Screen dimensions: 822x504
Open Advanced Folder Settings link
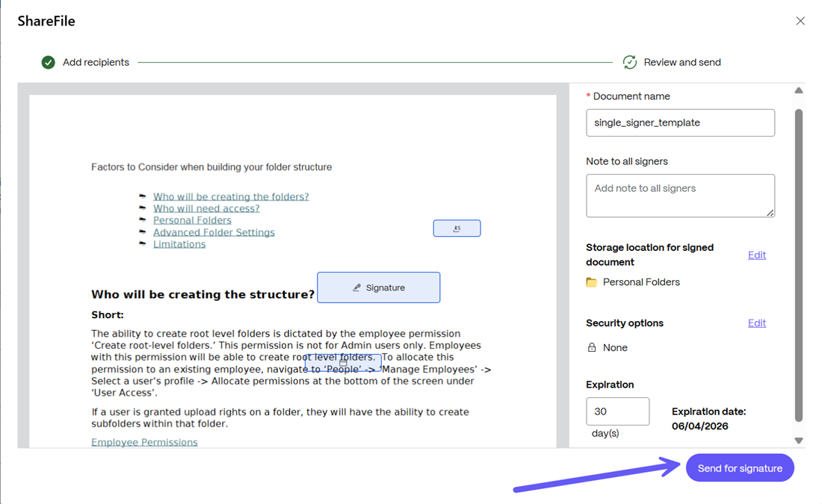pyautogui.click(x=214, y=232)
